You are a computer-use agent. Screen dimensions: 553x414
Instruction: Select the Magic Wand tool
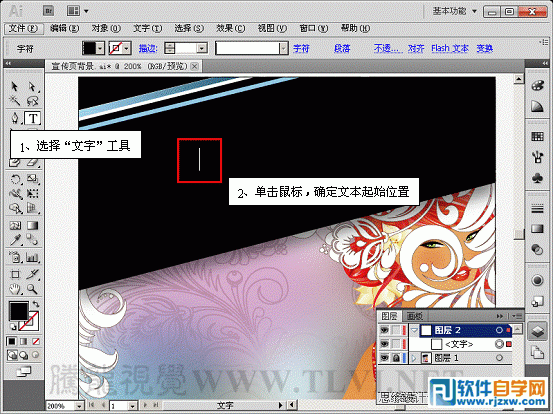coord(14,102)
